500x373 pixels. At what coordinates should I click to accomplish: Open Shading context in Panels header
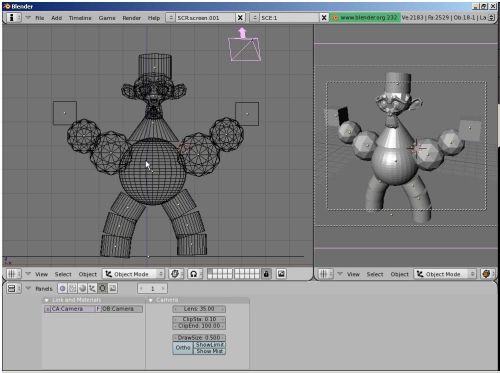pyautogui.click(x=82, y=288)
